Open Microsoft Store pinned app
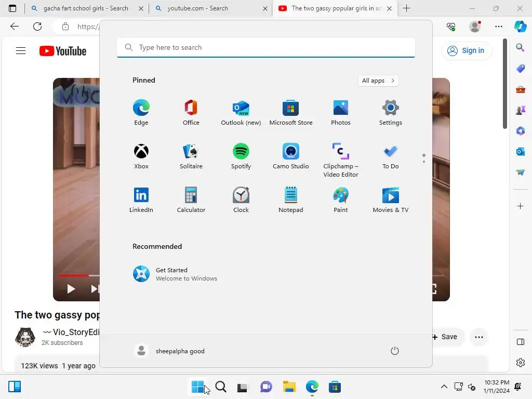This screenshot has width=532, height=399. click(291, 113)
